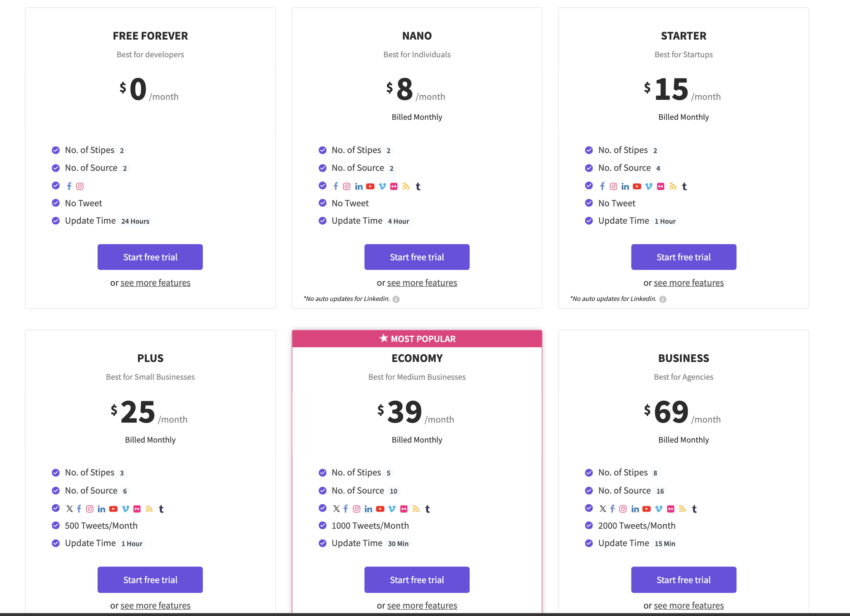Click the checkmark beside No Tweet in Nano plan
The image size is (850, 616).
pyautogui.click(x=322, y=203)
